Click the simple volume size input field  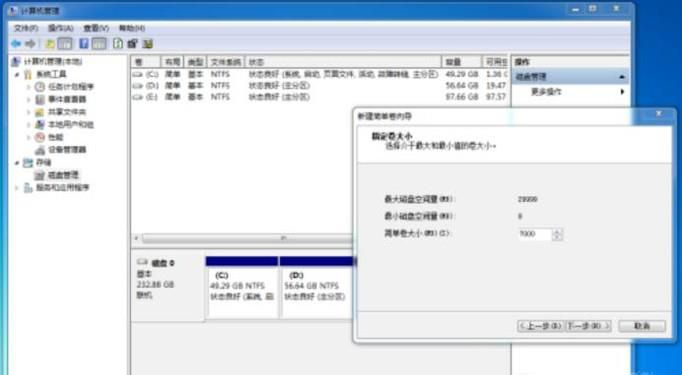[535, 234]
